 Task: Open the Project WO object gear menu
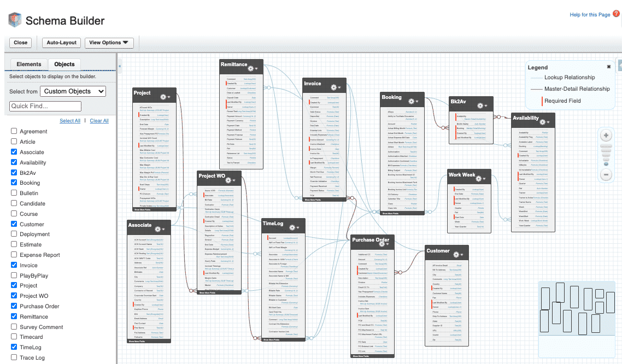(230, 180)
